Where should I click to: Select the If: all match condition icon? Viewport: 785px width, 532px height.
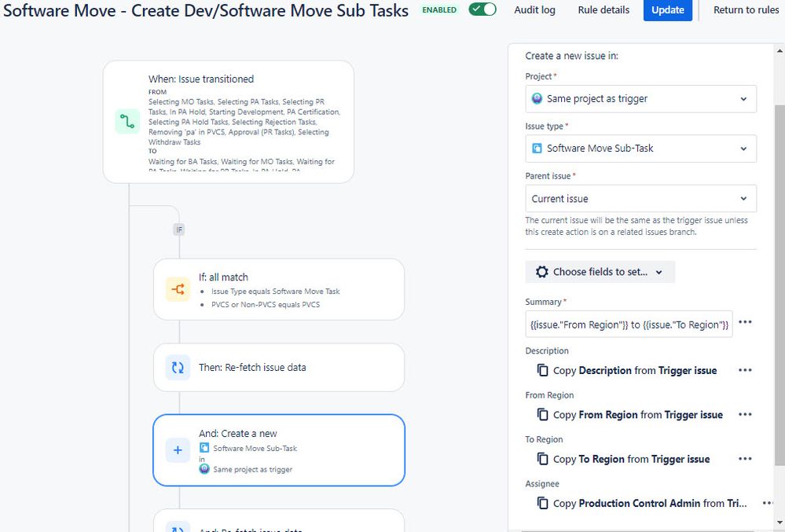click(178, 289)
